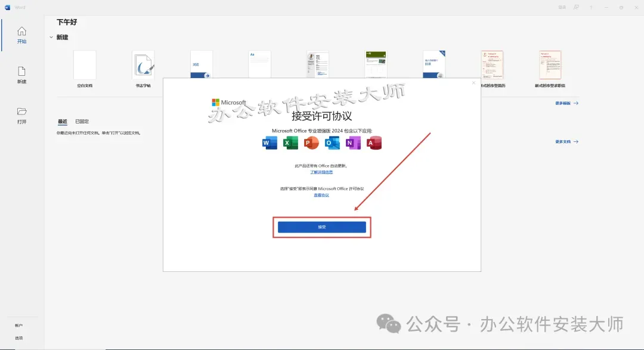
Task: Click 登录 sign-in in title bar
Action: coord(562,7)
